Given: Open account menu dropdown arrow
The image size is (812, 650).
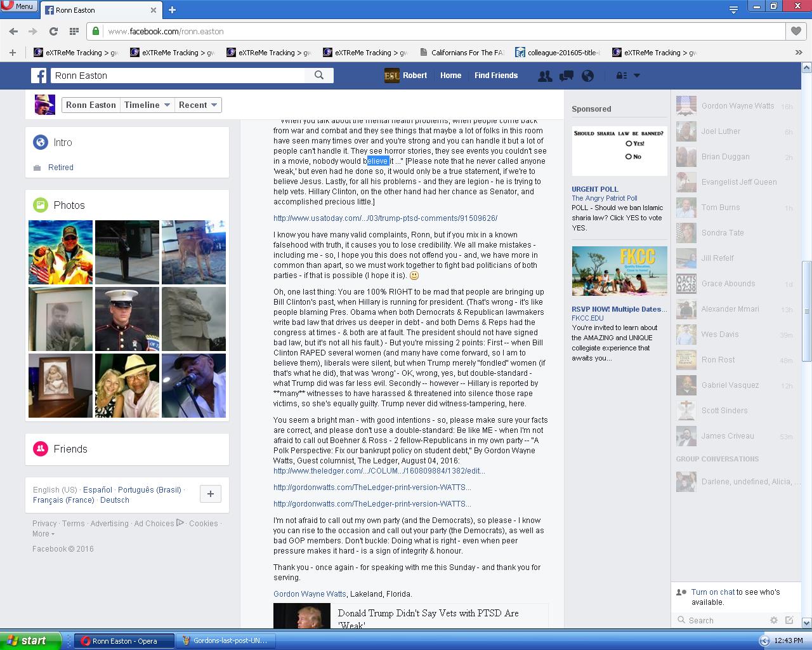Looking at the screenshot, I should coord(637,76).
